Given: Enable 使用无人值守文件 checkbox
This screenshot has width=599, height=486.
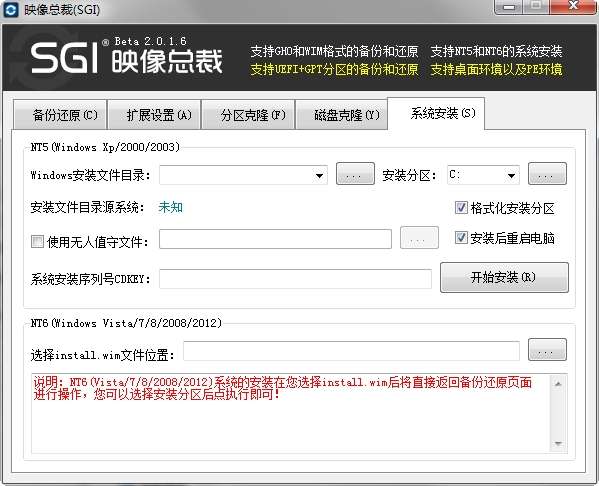Looking at the screenshot, I should 37,241.
